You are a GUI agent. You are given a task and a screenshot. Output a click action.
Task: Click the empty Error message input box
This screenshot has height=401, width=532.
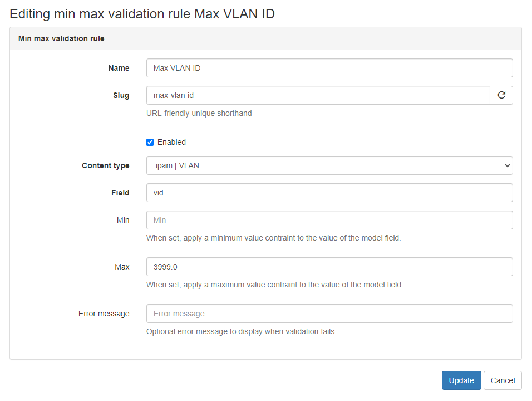(329, 314)
